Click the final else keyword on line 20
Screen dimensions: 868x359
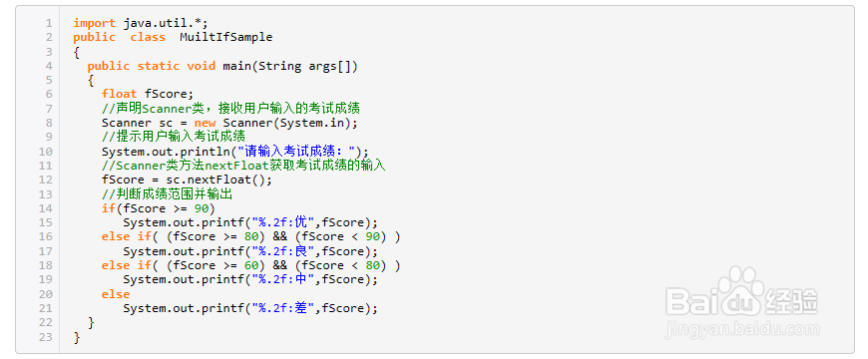tap(116, 294)
